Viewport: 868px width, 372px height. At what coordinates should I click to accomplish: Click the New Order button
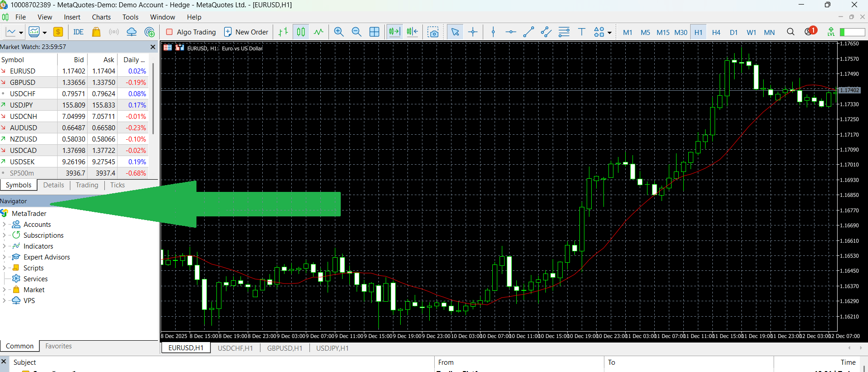coord(246,32)
